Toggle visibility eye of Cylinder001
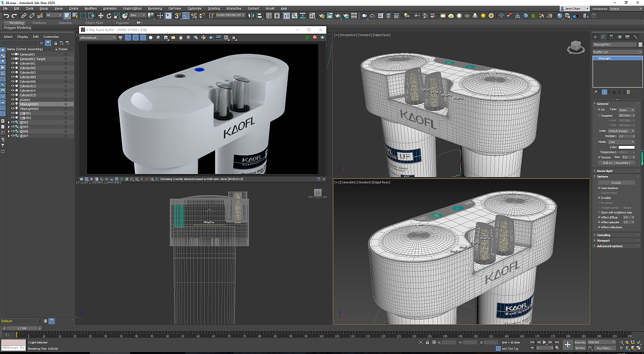Viewport: 644px width, 354px height. [x=13, y=63]
